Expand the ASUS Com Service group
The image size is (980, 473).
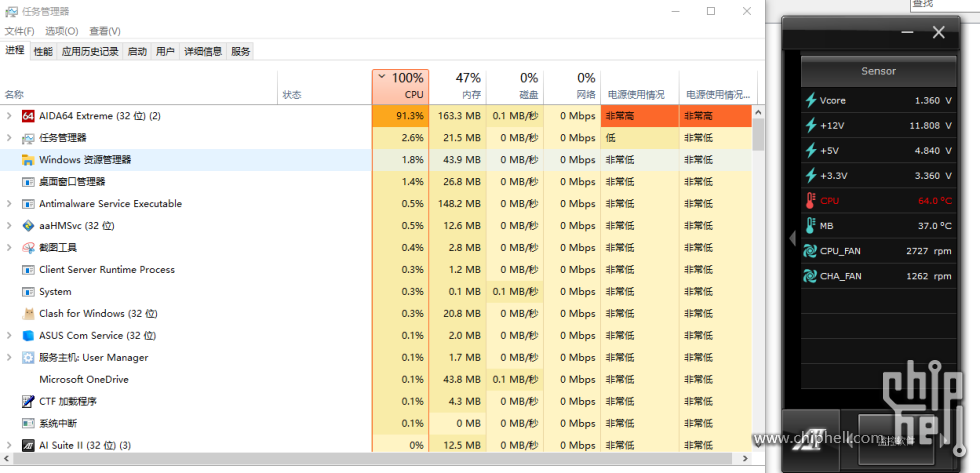(x=9, y=336)
